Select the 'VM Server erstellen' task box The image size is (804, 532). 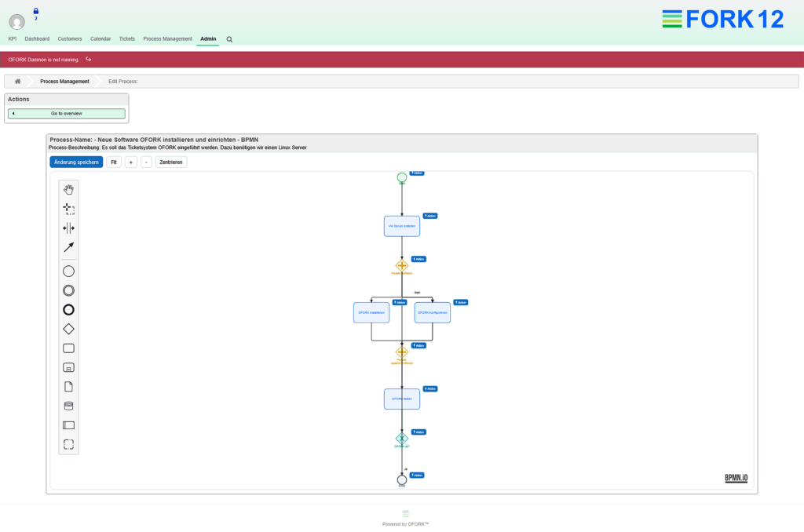[402, 226]
